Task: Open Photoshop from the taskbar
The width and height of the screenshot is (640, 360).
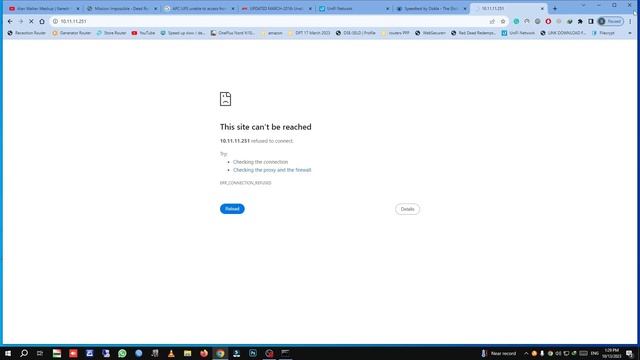Action: coord(253,353)
